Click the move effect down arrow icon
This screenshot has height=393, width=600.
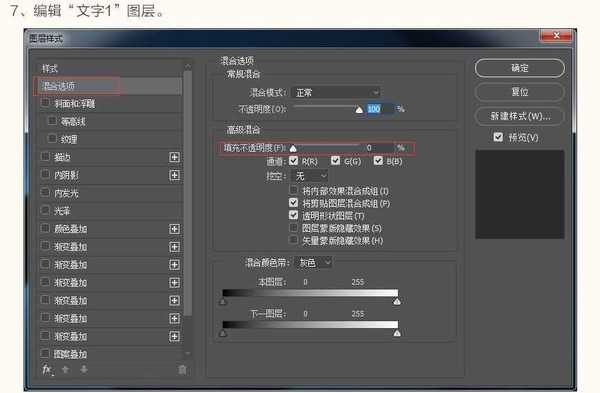84,369
